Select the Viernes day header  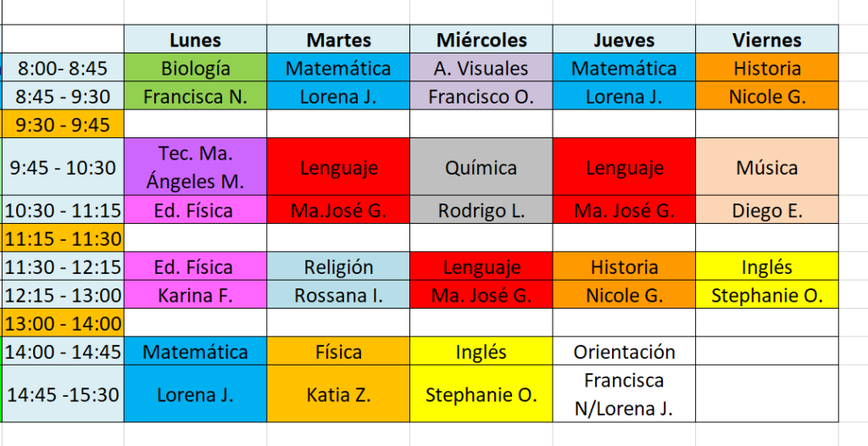(x=767, y=40)
